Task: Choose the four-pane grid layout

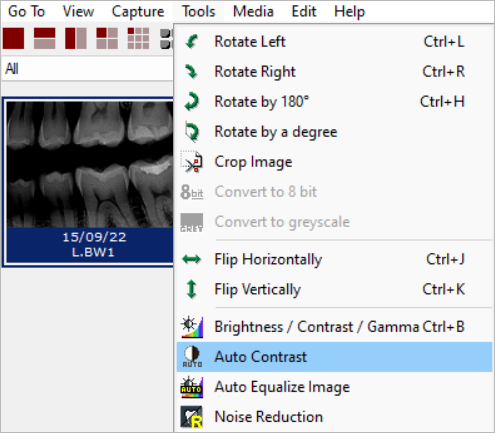Action: 107,38
